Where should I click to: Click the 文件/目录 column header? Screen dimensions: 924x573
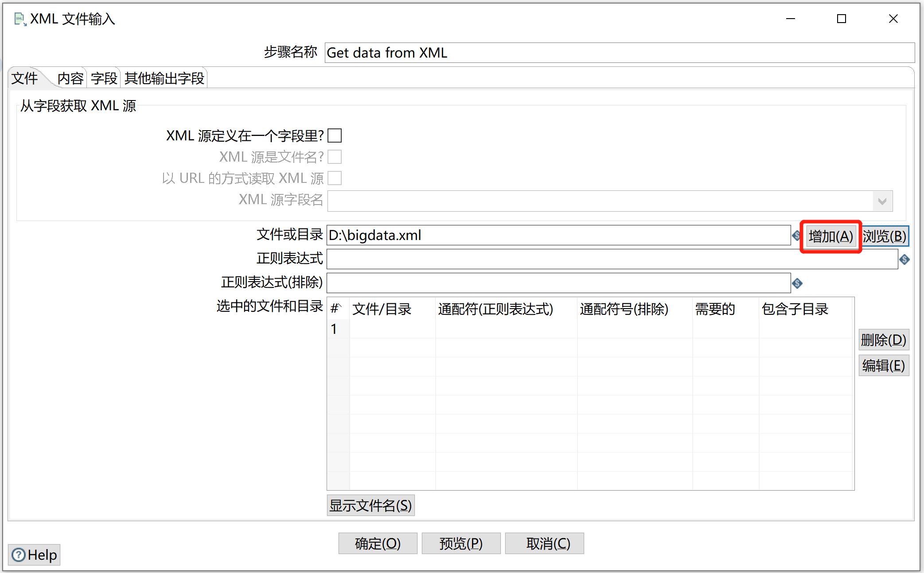pos(392,309)
